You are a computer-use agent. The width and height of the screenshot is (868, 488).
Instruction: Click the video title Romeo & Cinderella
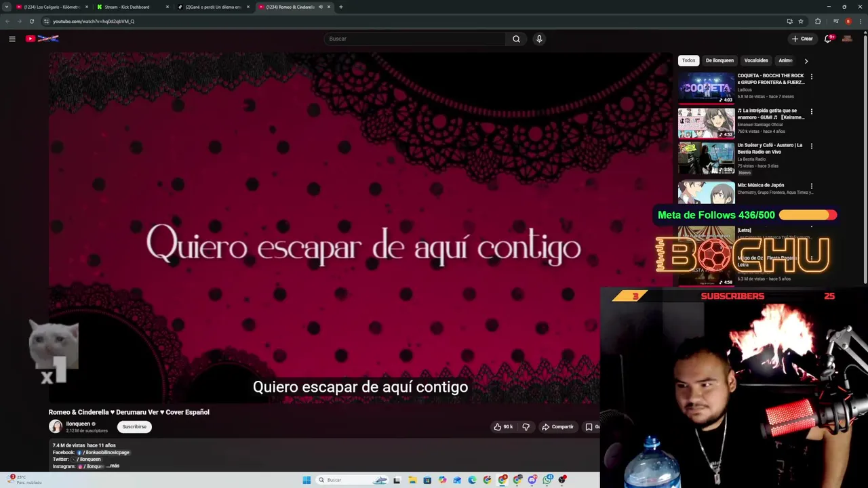pyautogui.click(x=129, y=412)
